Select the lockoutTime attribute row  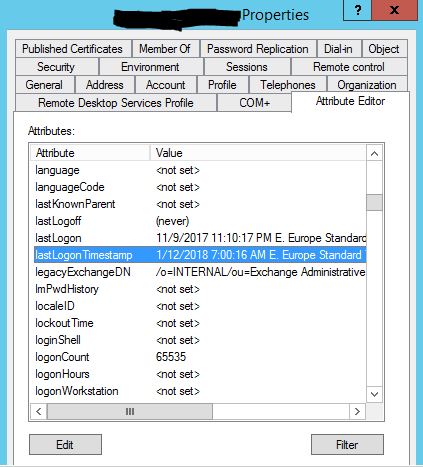(x=199, y=323)
